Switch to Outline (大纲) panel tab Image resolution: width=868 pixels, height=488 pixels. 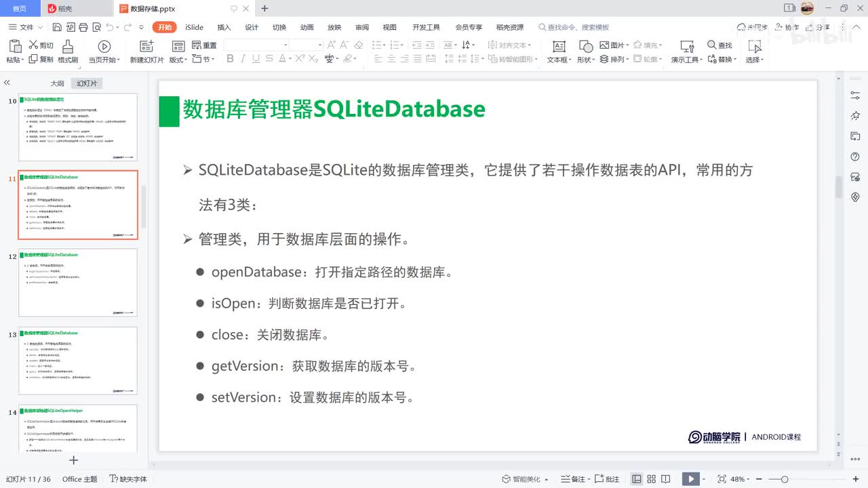58,83
